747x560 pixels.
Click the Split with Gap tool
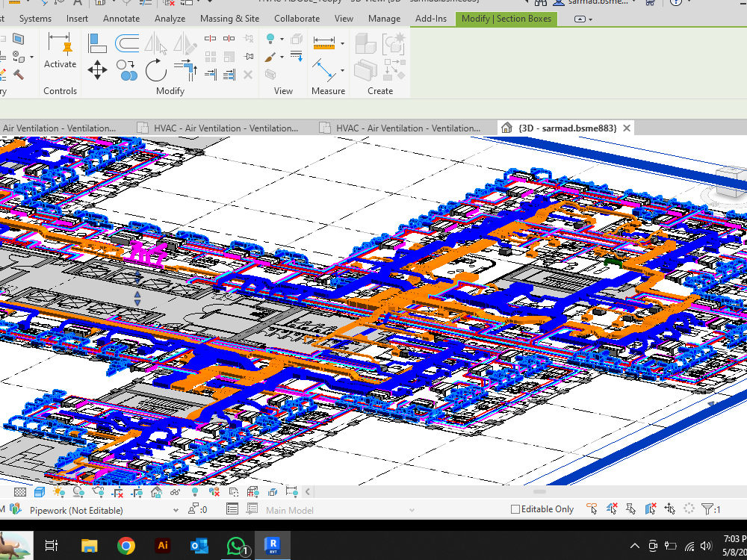229,39
